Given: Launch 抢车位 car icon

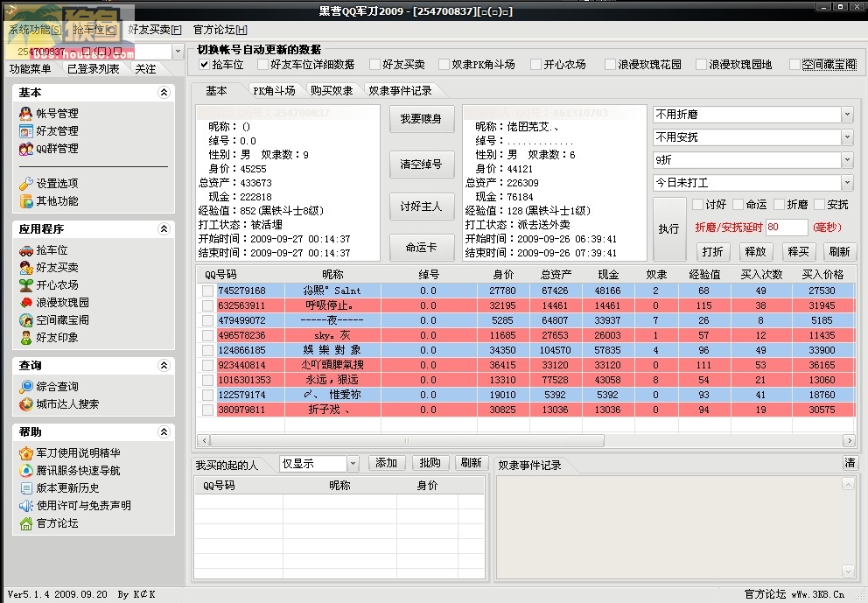Looking at the screenshot, I should click(25, 250).
